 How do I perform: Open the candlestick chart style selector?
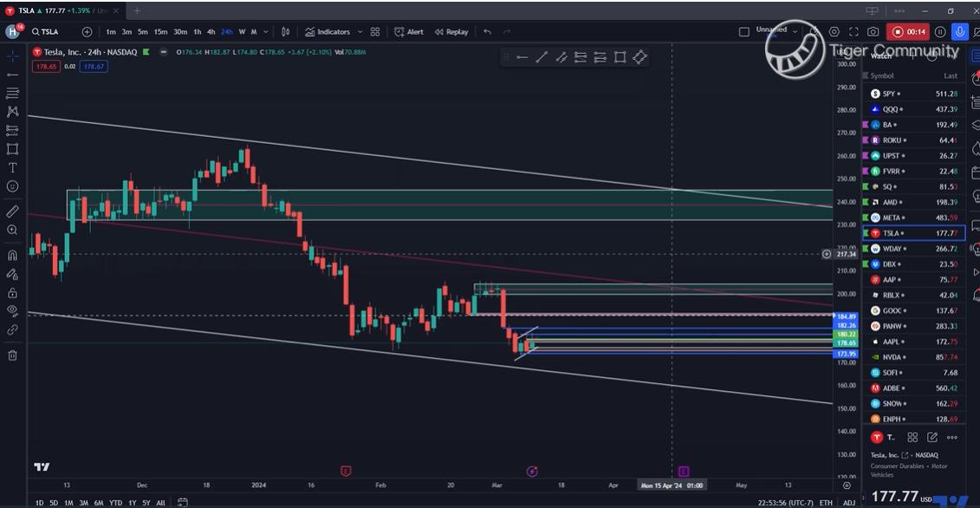286,32
